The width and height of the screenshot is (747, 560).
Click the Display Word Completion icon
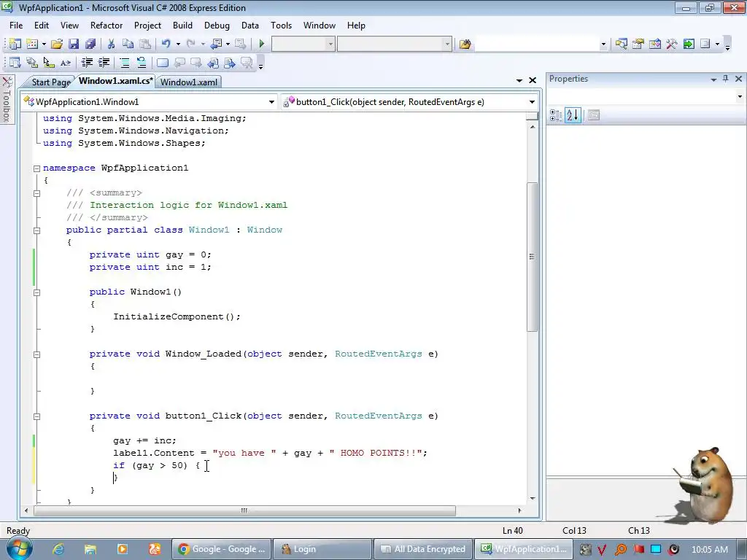66,63
